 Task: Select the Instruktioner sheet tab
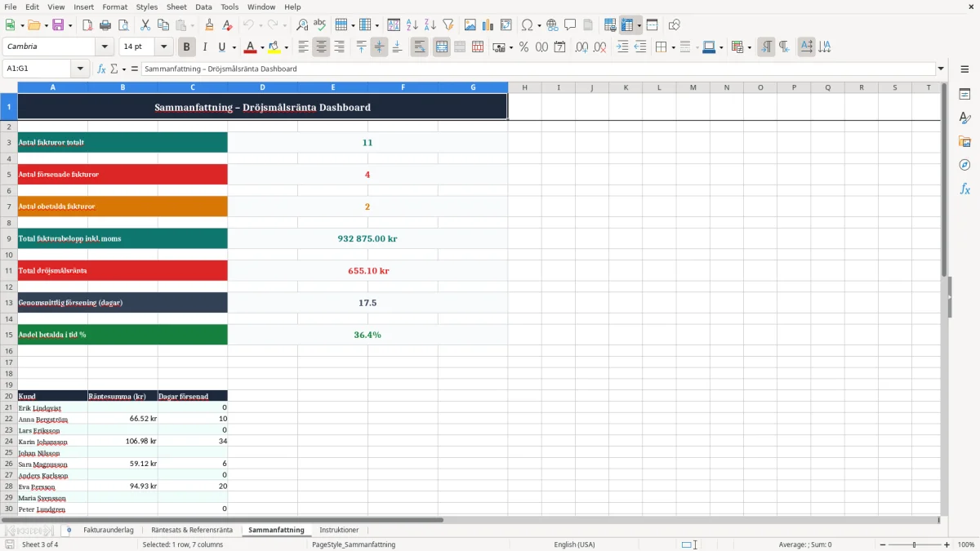pyautogui.click(x=339, y=530)
